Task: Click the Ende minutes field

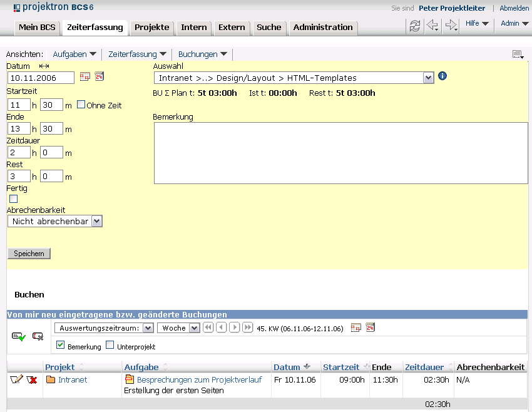Action: (51, 128)
